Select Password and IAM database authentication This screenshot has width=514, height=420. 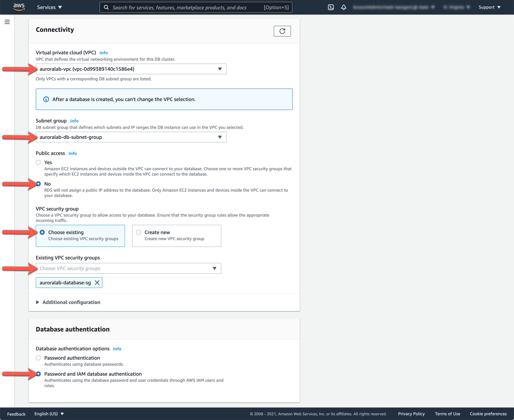click(39, 374)
